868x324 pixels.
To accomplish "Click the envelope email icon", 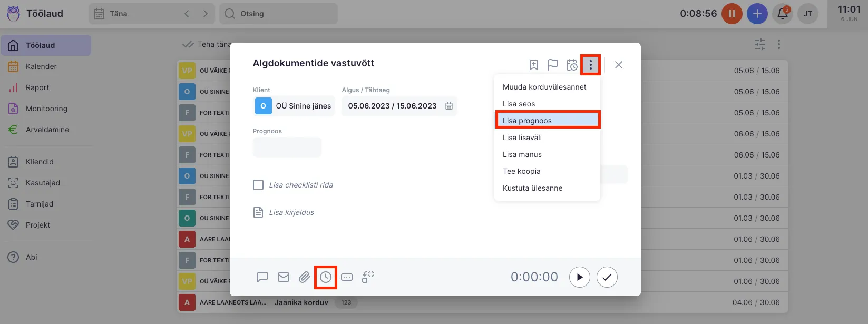I will (284, 277).
